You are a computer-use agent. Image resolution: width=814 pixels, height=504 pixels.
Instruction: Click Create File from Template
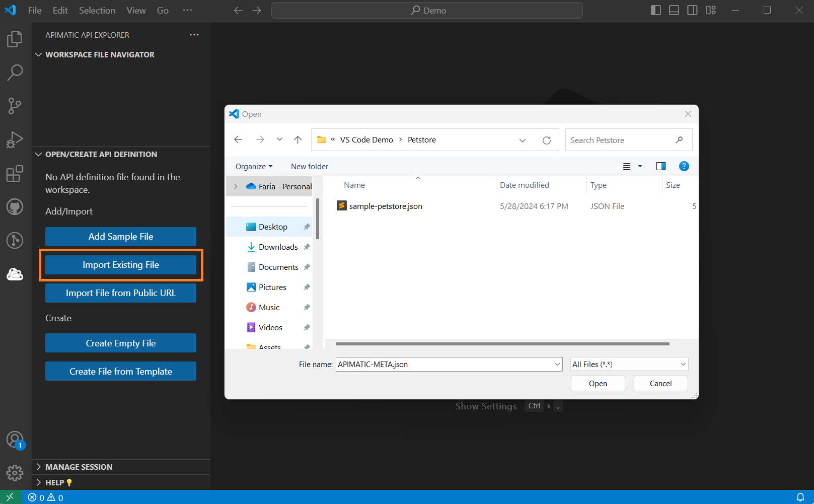(x=121, y=372)
